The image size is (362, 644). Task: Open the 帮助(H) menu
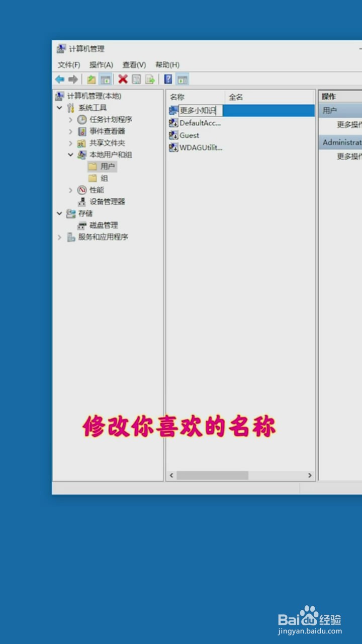tap(167, 65)
